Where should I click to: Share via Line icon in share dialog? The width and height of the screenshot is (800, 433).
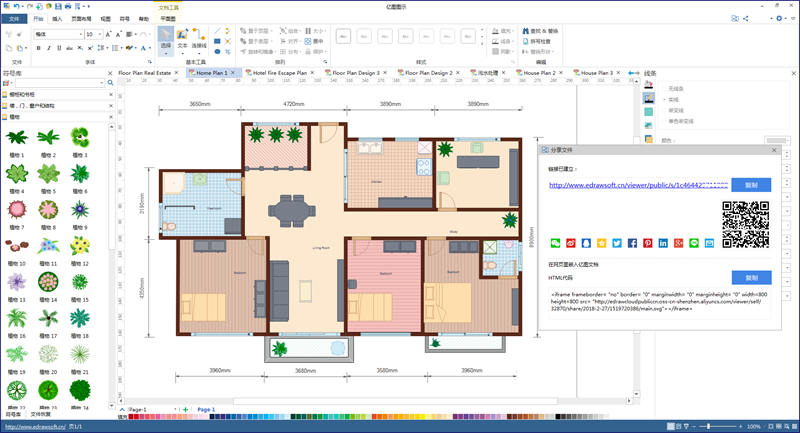click(694, 243)
